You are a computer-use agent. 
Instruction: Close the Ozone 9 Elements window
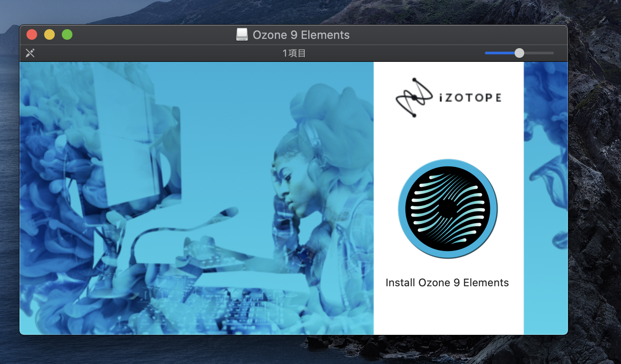32,34
